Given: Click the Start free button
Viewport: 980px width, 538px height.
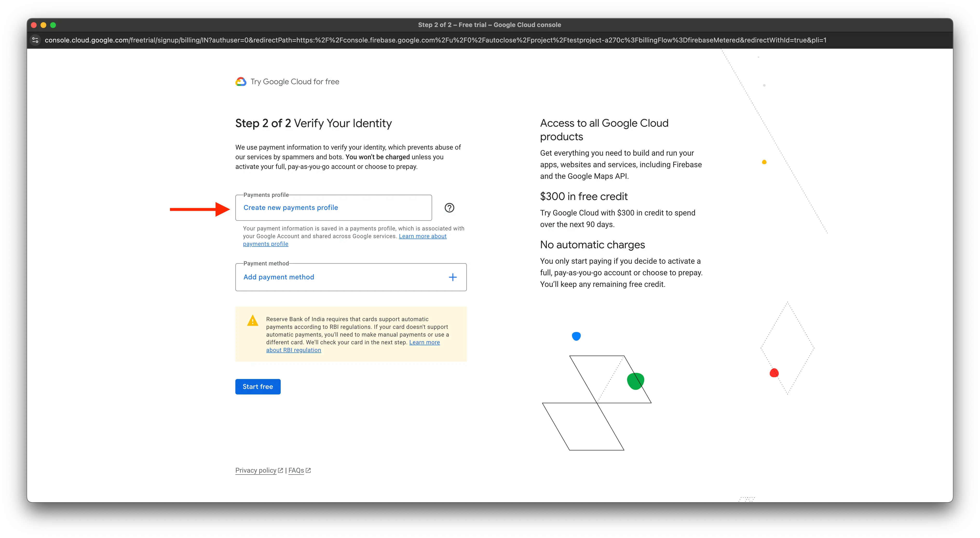Looking at the screenshot, I should [x=258, y=386].
